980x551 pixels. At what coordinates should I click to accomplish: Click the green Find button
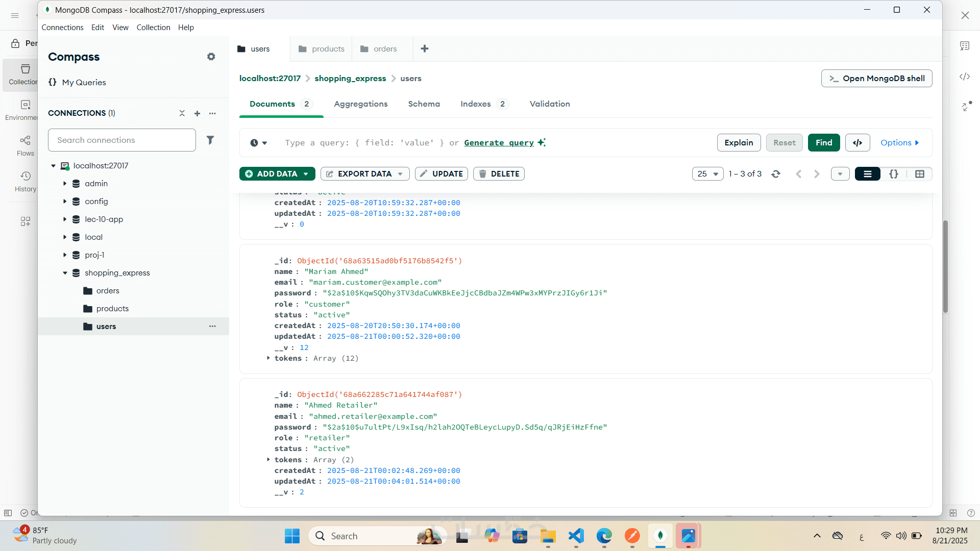823,143
